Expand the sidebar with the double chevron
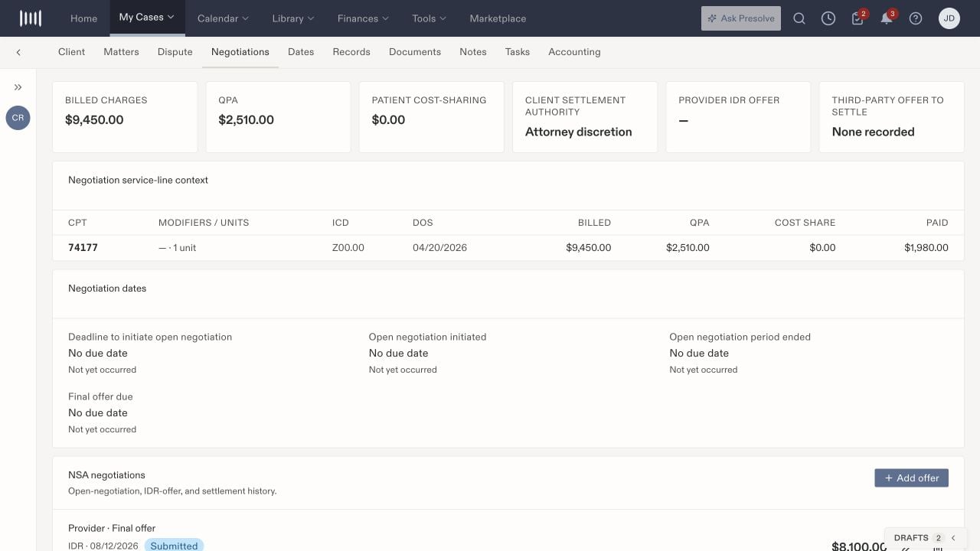This screenshot has height=551, width=980. tap(18, 87)
